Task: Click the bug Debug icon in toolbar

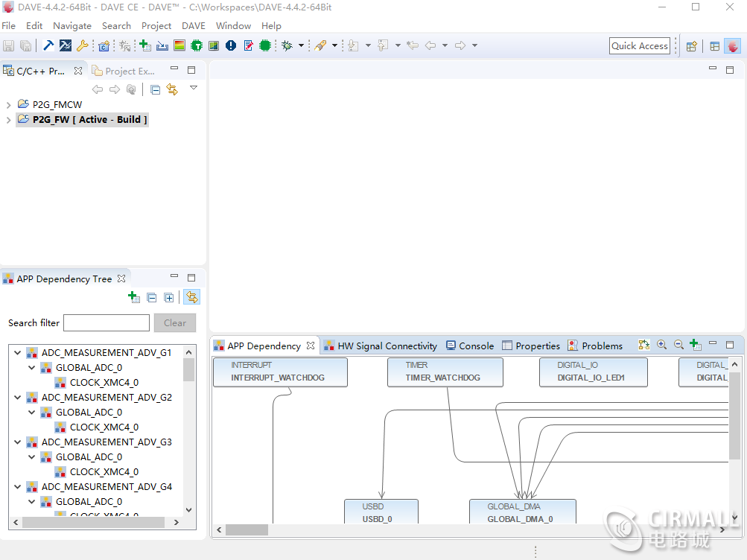Action: tap(287, 45)
